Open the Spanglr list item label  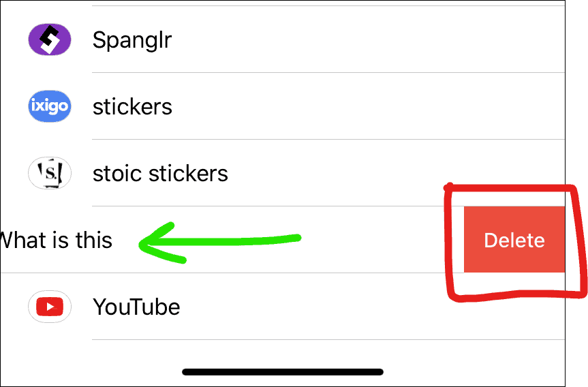tap(132, 40)
